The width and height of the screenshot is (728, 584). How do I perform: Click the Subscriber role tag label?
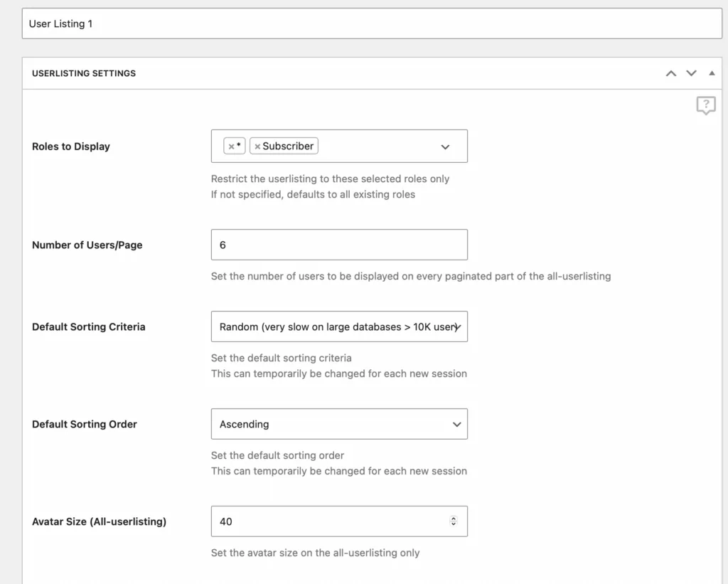pyautogui.click(x=288, y=146)
